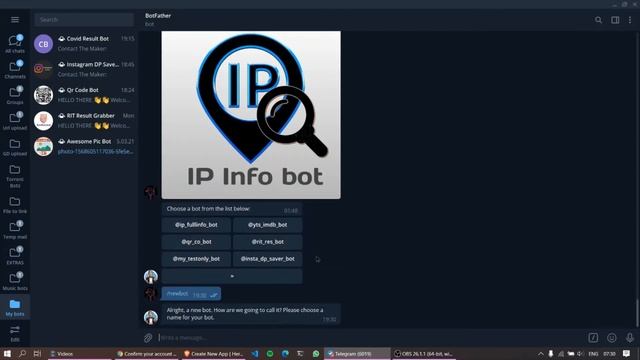Choose the @qr_co_bot button

point(196,242)
